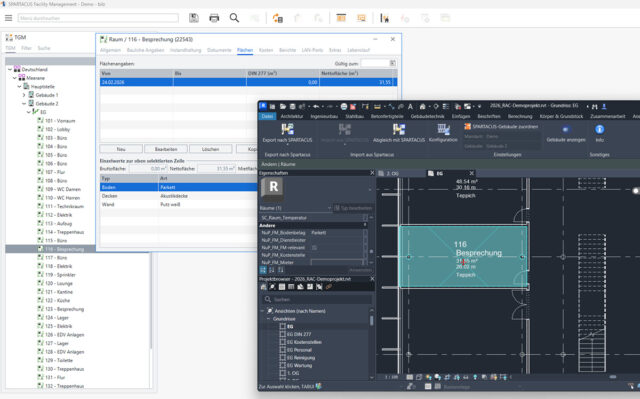Click the Menü durchsuchen search field
The width and height of the screenshot is (640, 399).
[x=98, y=18]
